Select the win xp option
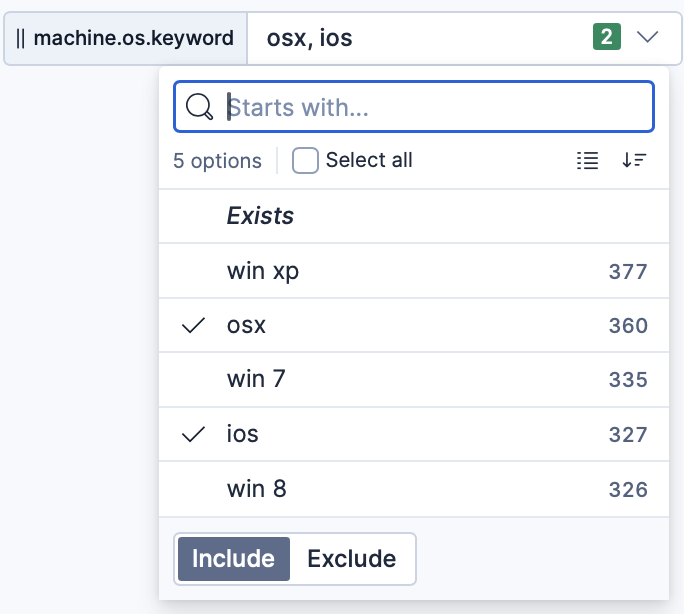This screenshot has height=614, width=684. pyautogui.click(x=263, y=271)
